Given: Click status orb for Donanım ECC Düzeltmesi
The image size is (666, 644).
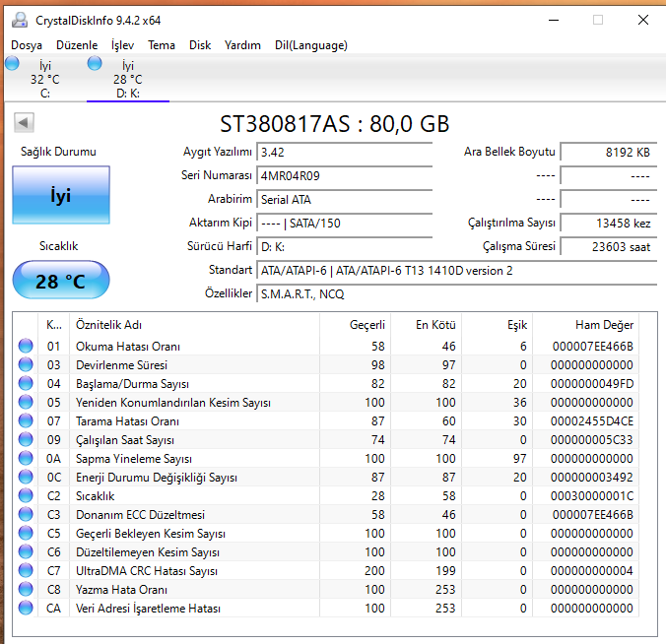Looking at the screenshot, I should point(26,515).
